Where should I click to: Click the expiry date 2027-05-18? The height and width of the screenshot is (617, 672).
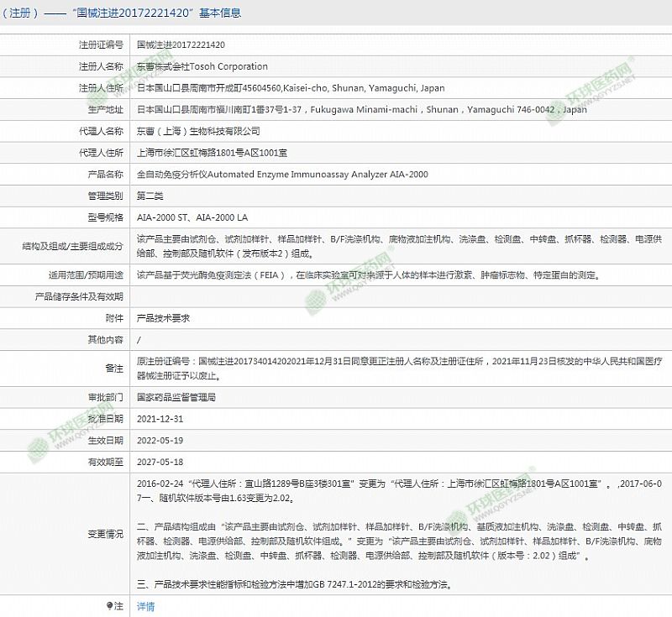159,462
